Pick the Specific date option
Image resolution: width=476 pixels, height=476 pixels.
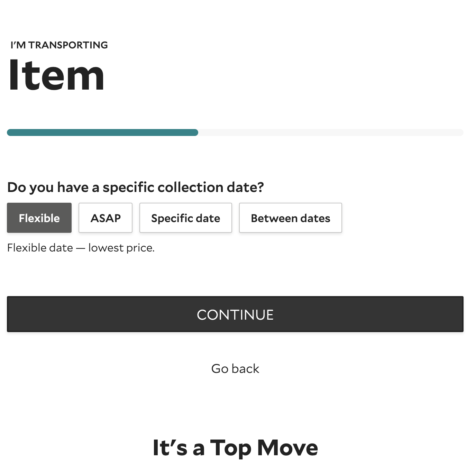[x=185, y=218]
